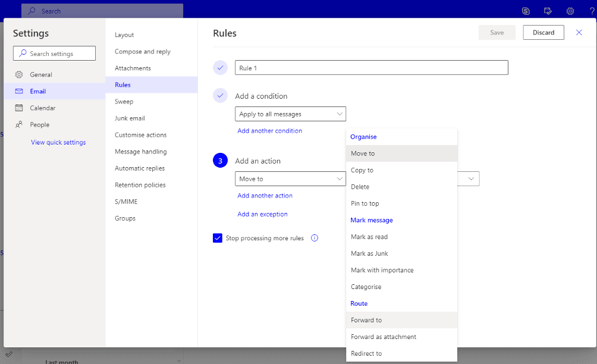Open Calendar settings via its sidebar icon
Viewport: 597px width, 364px height.
click(x=18, y=108)
